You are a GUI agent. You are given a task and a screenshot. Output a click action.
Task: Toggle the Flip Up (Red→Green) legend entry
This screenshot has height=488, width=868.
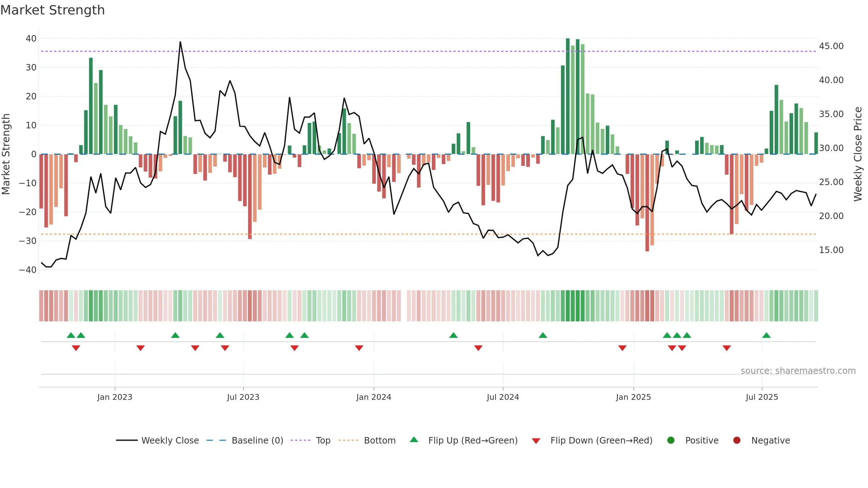tap(464, 440)
